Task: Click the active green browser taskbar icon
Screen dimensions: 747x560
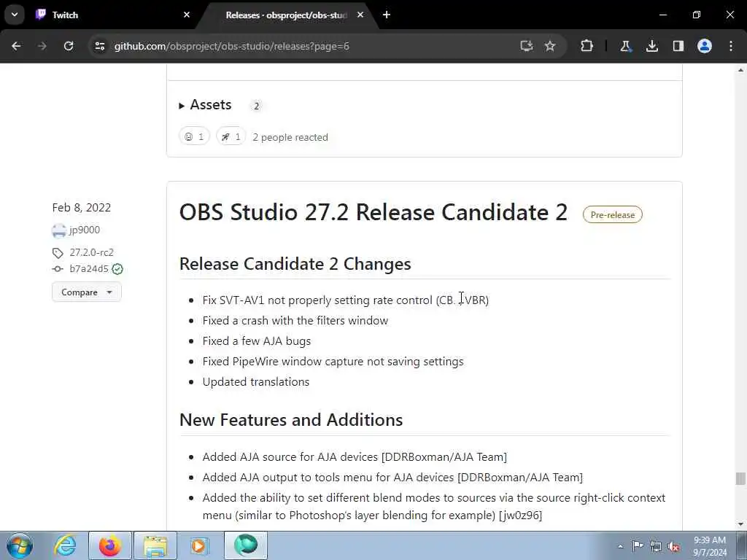Action: [246, 545]
